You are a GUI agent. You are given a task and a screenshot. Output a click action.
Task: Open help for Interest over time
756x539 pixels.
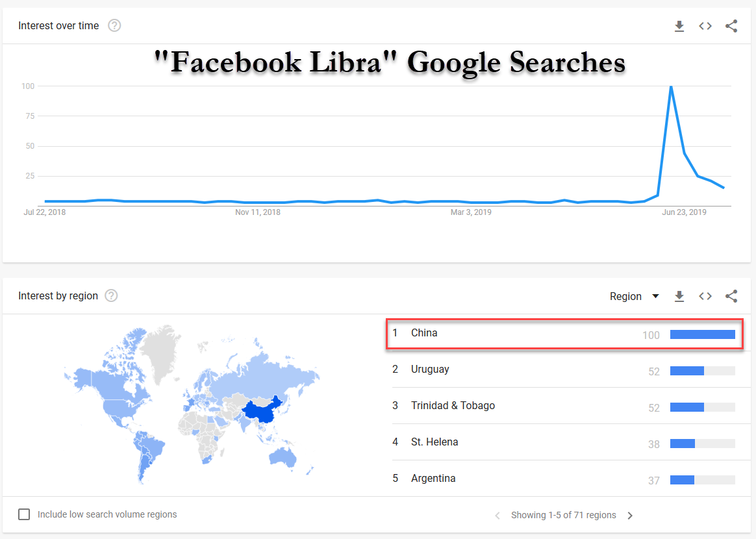[114, 25]
